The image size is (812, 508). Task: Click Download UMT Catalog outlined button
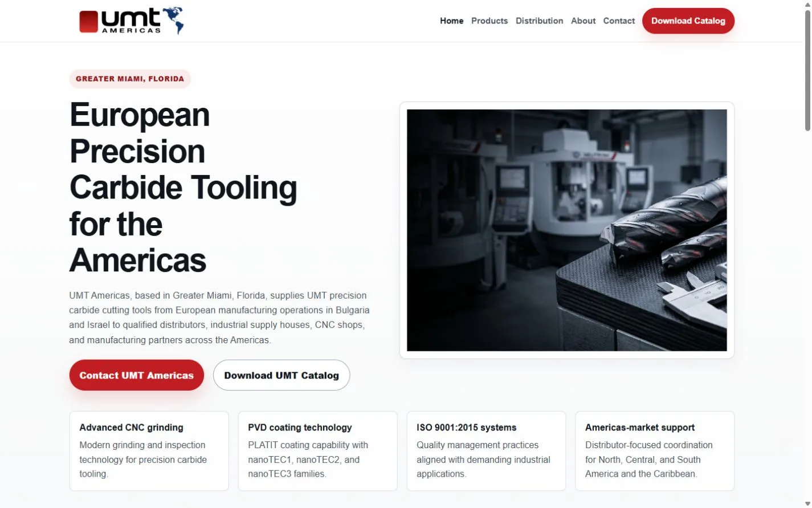point(281,375)
